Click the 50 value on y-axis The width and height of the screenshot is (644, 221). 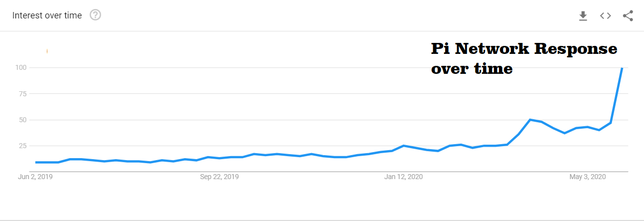coord(22,120)
